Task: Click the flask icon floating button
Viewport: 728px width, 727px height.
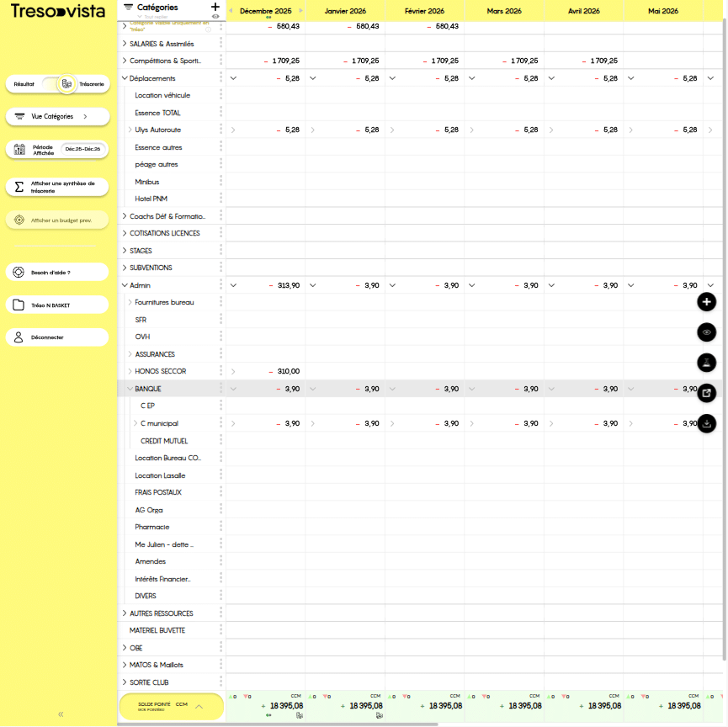Action: [x=707, y=363]
